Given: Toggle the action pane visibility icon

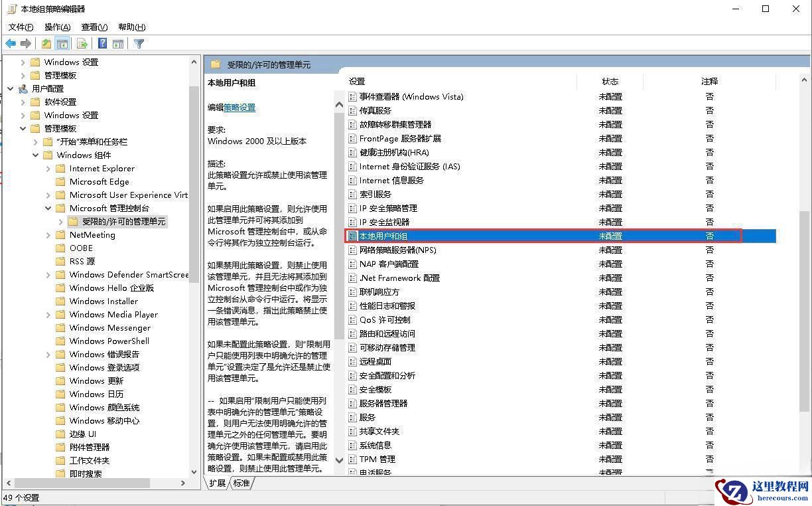Looking at the screenshot, I should pyautogui.click(x=118, y=43).
